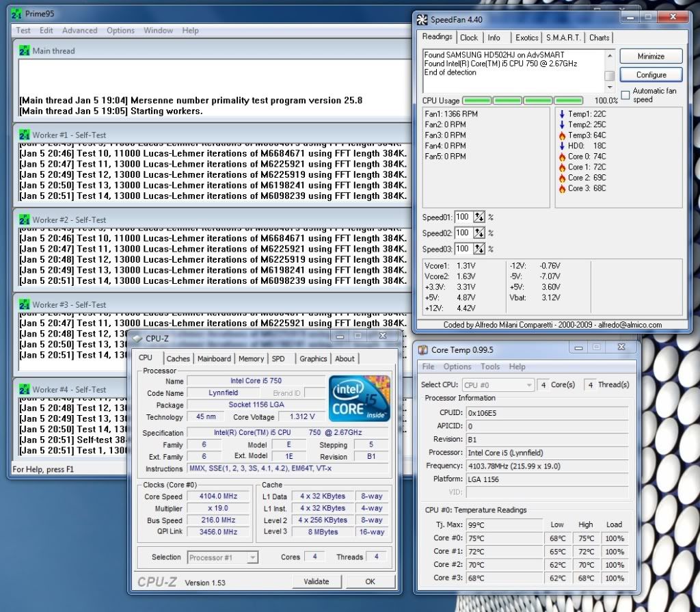Click the Worker #1 Self-Test window icon
Image resolution: width=700 pixels, height=612 pixels.
click(x=24, y=135)
